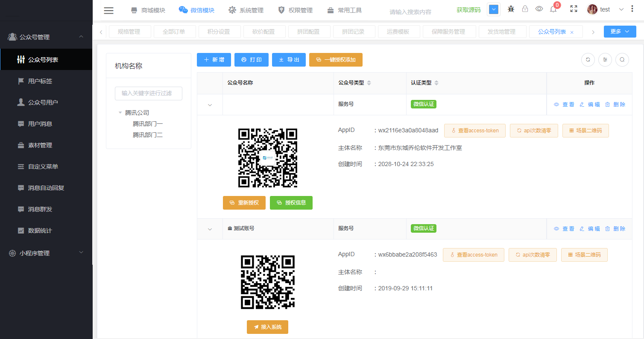Click the 接入系统 button
Image resolution: width=644 pixels, height=339 pixels.
(x=267, y=327)
